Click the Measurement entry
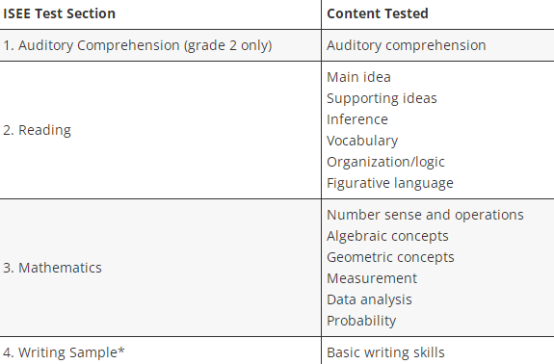Screen dimensions: 554x364 [x=372, y=278]
